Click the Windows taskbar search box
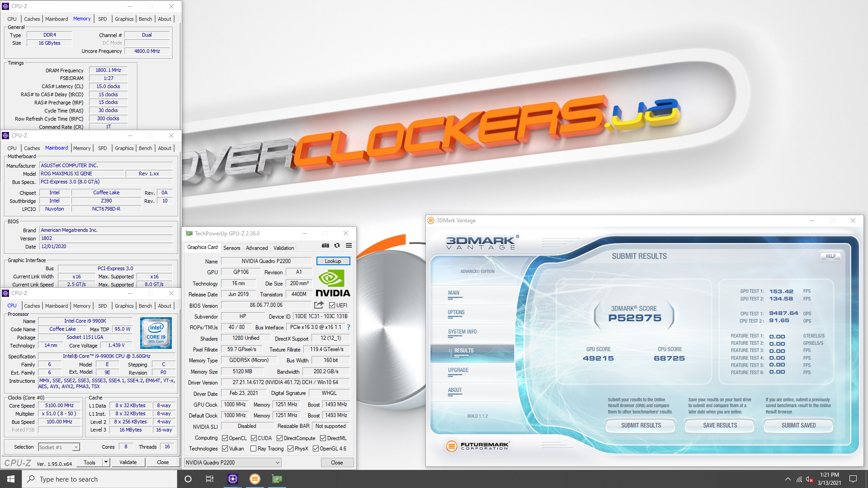This screenshot has width=868, height=488. [x=99, y=479]
